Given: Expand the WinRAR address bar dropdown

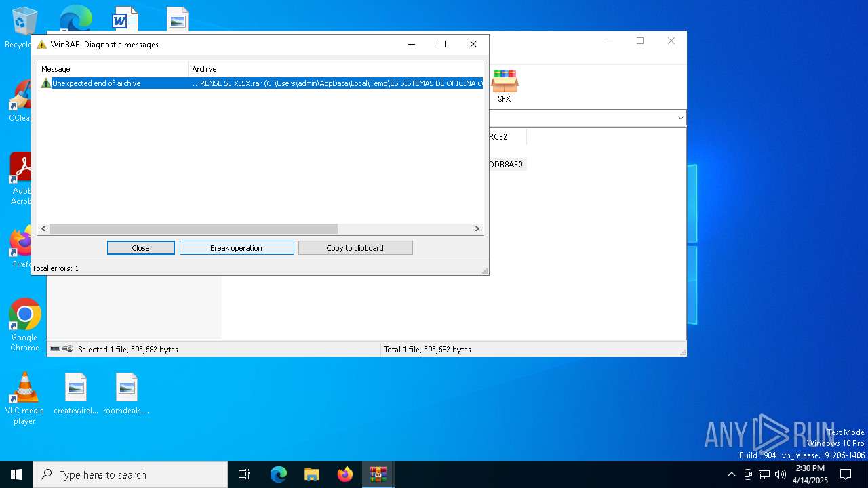Looking at the screenshot, I should (x=680, y=118).
